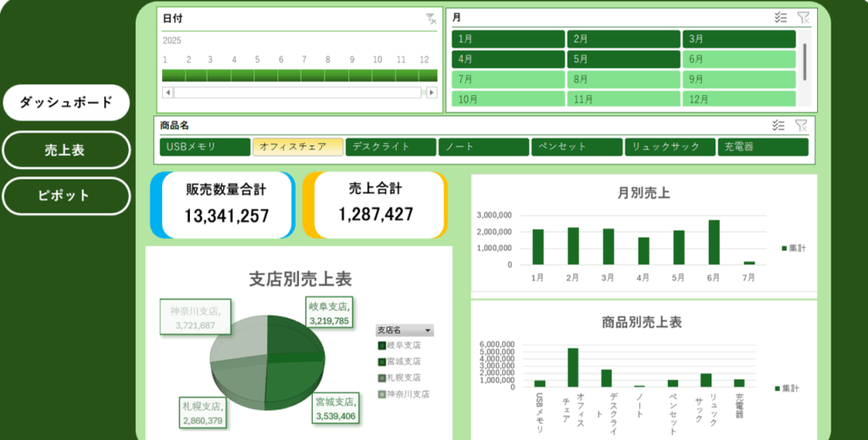The image size is (868, 440).
Task: Clear filter on the 月 slicer
Action: point(803,17)
